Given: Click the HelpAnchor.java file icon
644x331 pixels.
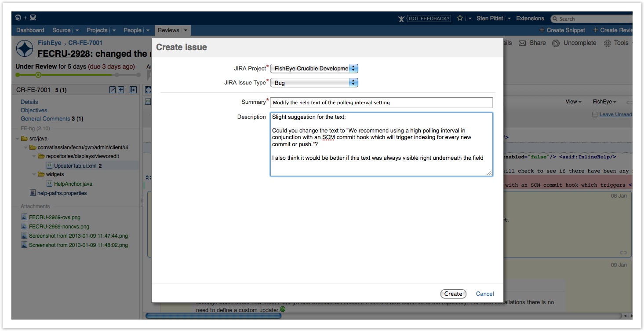Looking at the screenshot, I should (50, 184).
